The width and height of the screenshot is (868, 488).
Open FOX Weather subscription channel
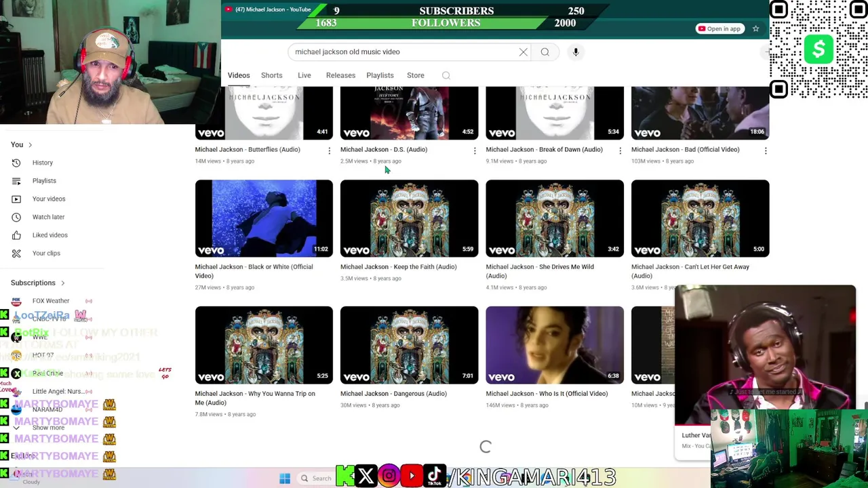click(52, 301)
